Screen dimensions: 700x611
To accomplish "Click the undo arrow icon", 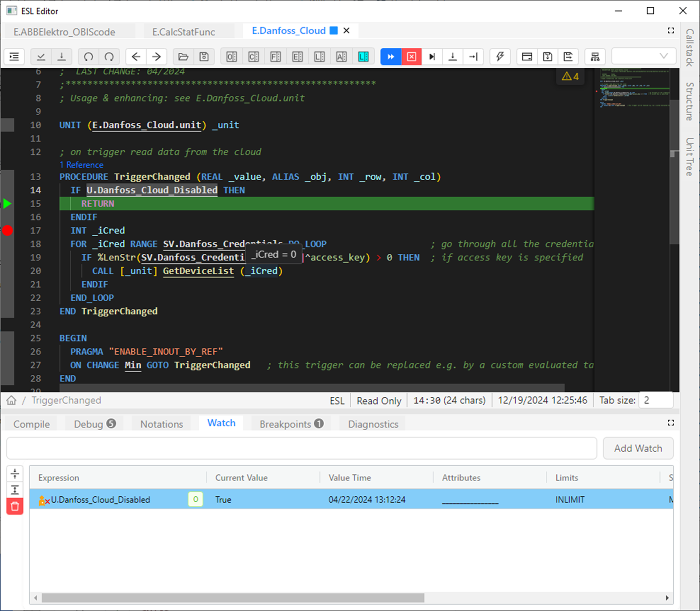I will click(89, 56).
